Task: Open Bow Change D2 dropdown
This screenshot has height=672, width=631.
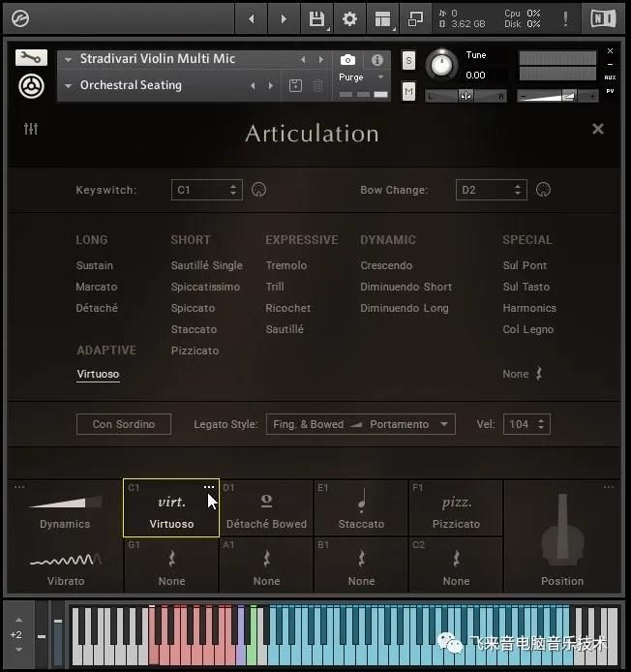Action: click(492, 190)
